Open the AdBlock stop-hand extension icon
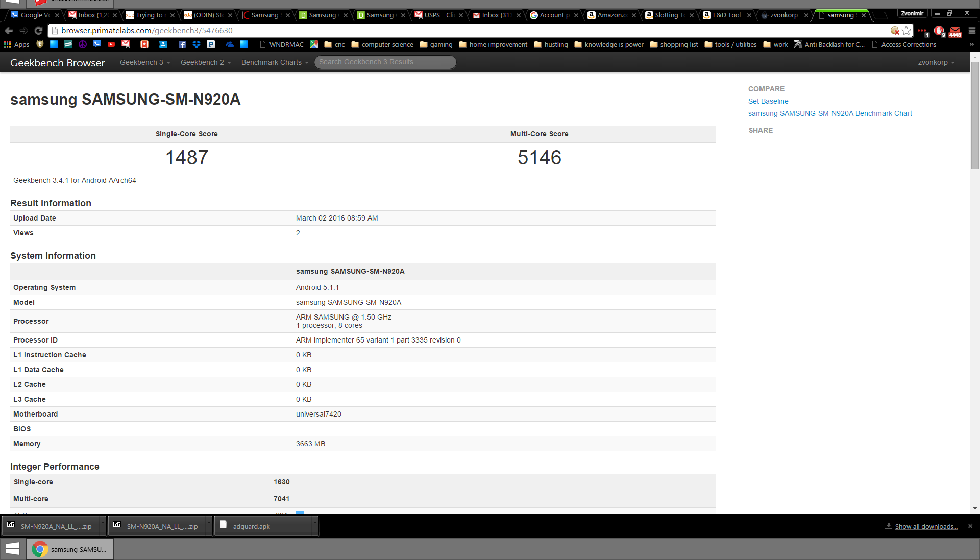Viewport: 980px width, 560px height. coord(939,31)
